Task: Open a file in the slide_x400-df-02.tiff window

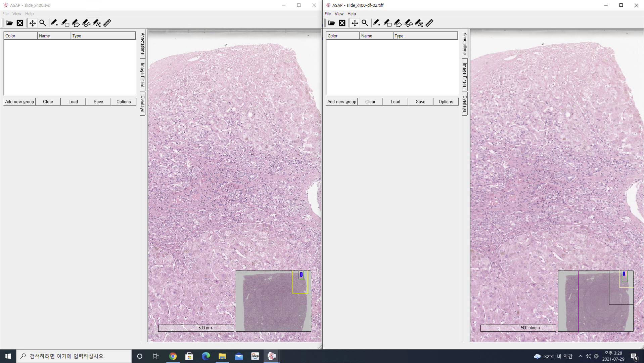Action: [331, 23]
